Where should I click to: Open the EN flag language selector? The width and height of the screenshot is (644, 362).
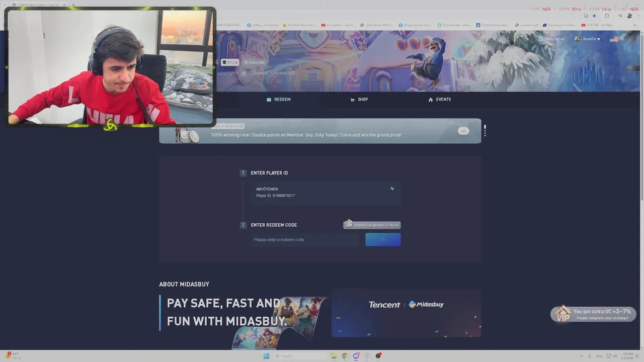[617, 39]
